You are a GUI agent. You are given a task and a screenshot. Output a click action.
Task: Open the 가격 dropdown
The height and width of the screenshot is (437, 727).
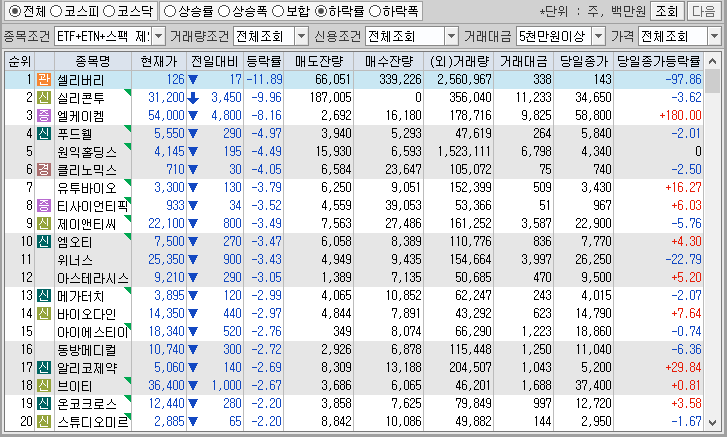(x=714, y=36)
